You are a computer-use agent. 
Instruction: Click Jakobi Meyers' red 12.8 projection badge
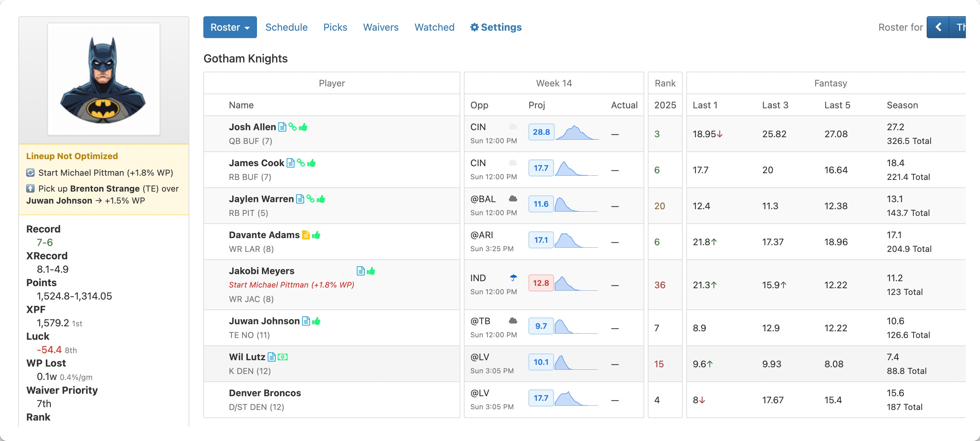(x=540, y=283)
